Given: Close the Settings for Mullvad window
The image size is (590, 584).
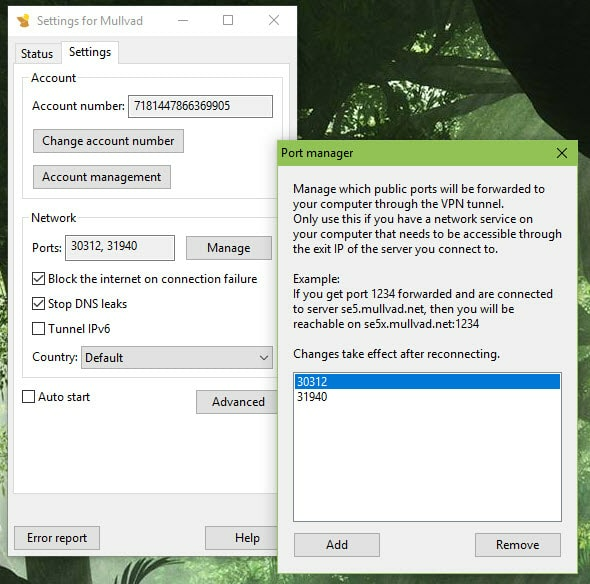Looking at the screenshot, I should coord(274,20).
